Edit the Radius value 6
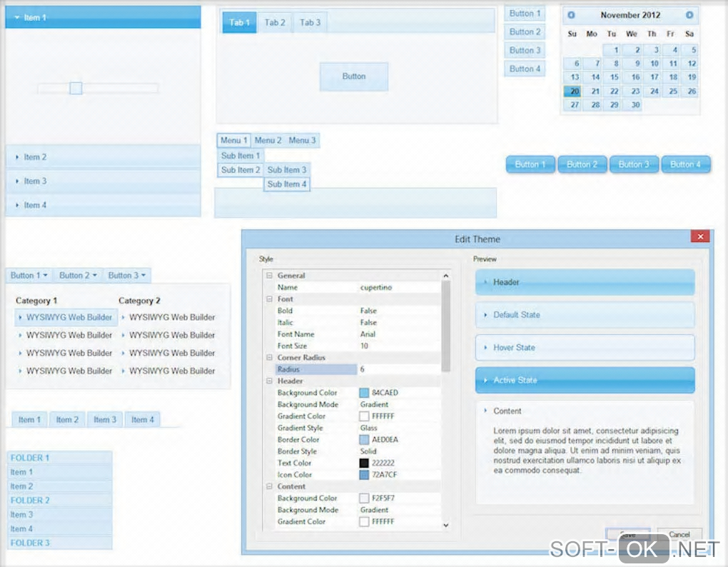Image resolution: width=728 pixels, height=567 pixels. click(x=398, y=369)
